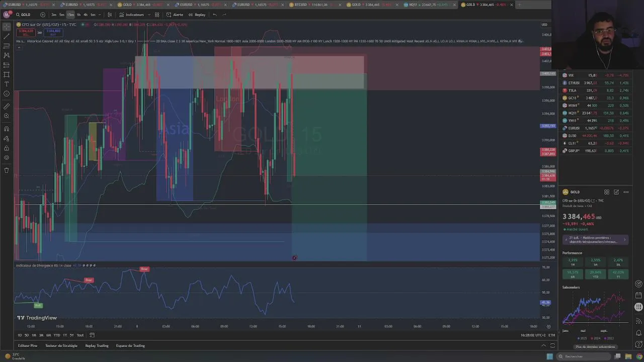Collapse the bottom panel chevron
Image resolution: width=644 pixels, height=362 pixels.
click(x=543, y=346)
